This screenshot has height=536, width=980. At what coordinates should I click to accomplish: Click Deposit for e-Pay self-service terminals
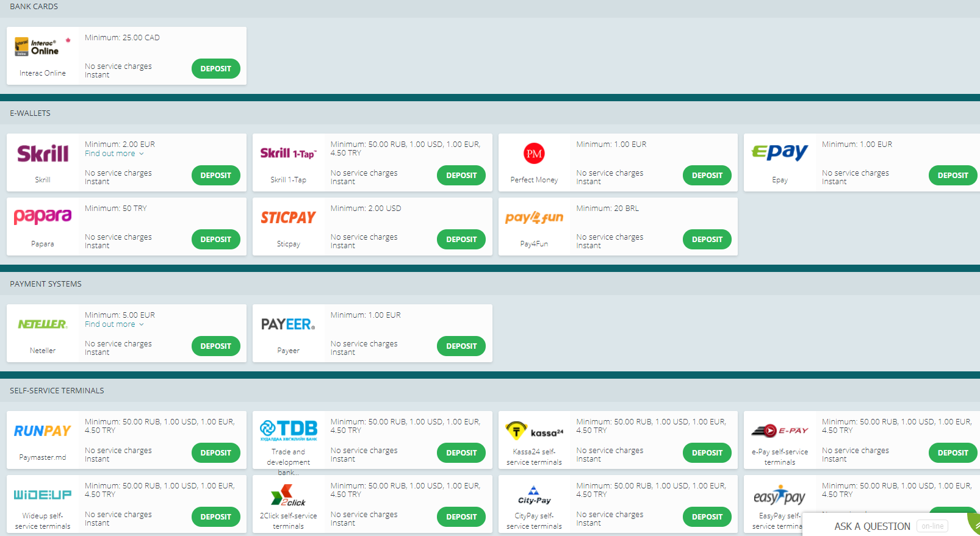click(x=953, y=453)
